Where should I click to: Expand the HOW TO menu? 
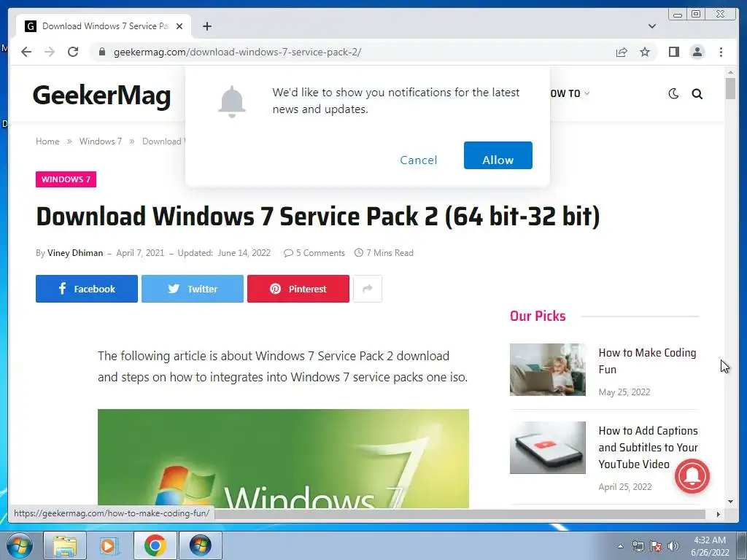pyautogui.click(x=569, y=93)
